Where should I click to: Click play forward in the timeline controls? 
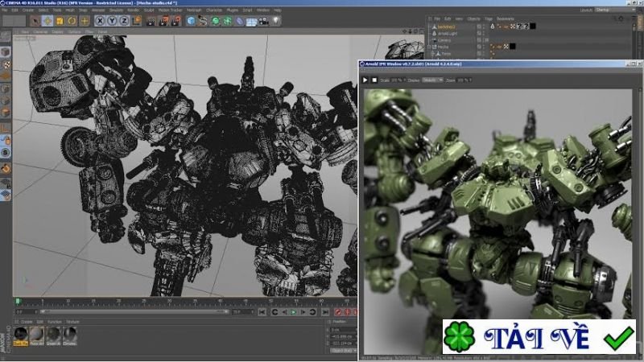293,312
